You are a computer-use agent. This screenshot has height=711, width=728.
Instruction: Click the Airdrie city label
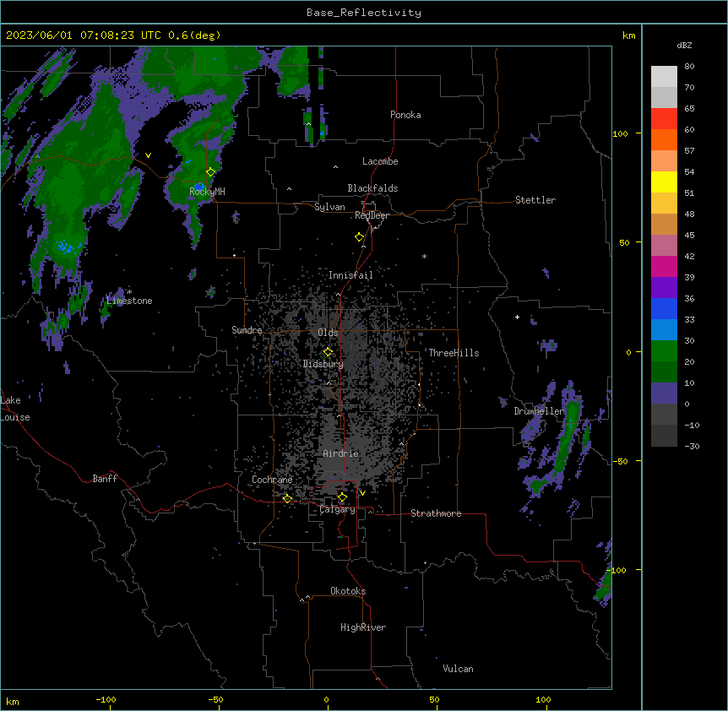tap(341, 453)
